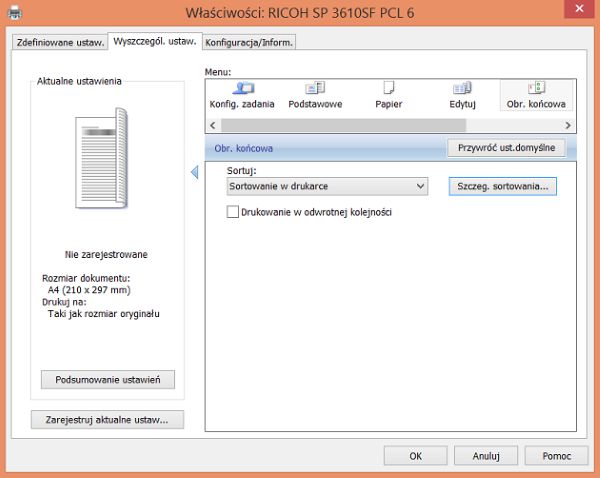Click Taki jak rozmiar oryginału text
This screenshot has width=600, height=478.
click(x=104, y=314)
